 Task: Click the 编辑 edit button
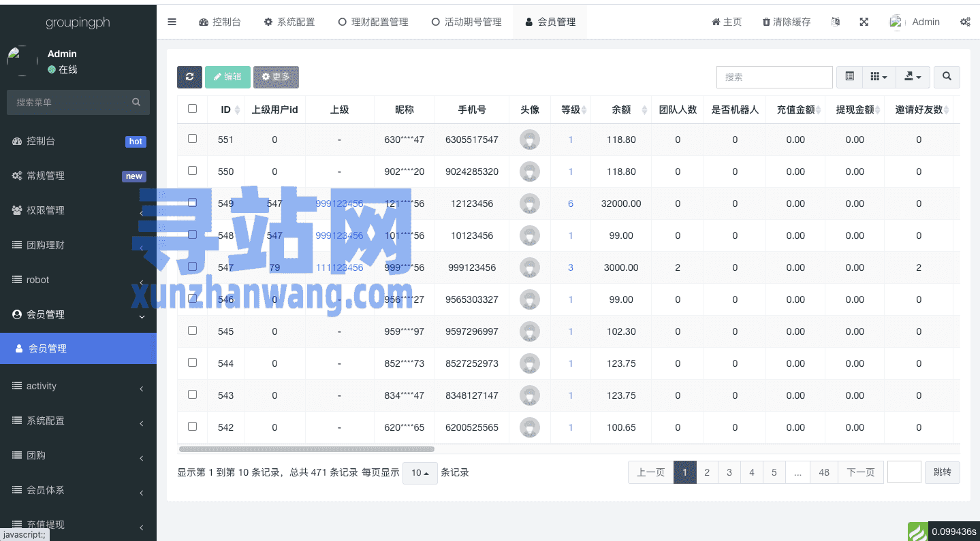227,77
